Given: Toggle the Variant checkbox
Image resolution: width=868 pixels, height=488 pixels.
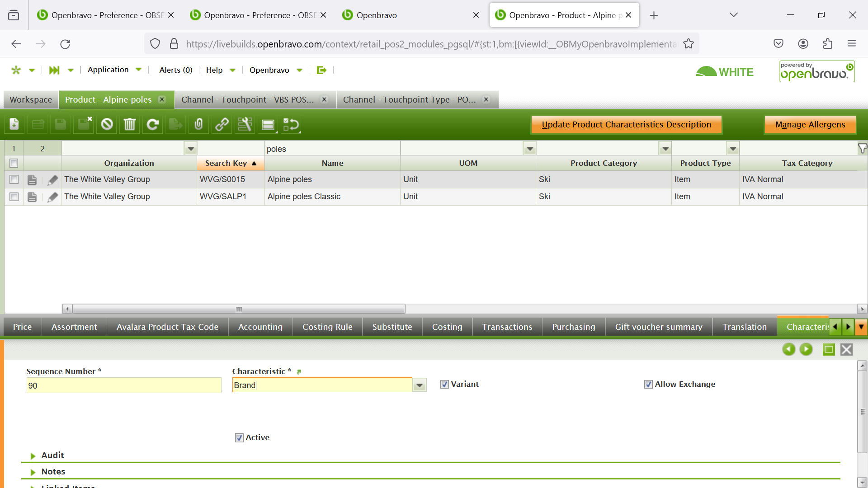Looking at the screenshot, I should tap(444, 385).
